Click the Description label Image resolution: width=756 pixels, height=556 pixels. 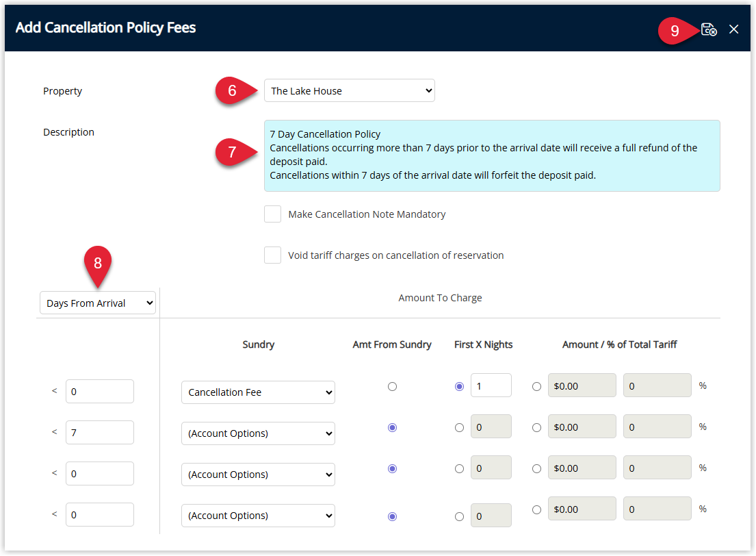point(68,131)
